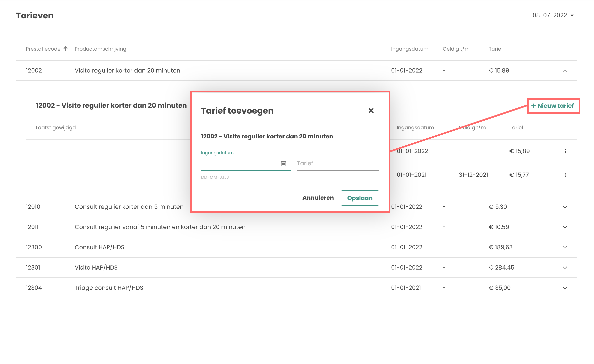Screen dimensions: 594x364
Task: Focus the Ingangsdatum date field
Action: (239, 164)
